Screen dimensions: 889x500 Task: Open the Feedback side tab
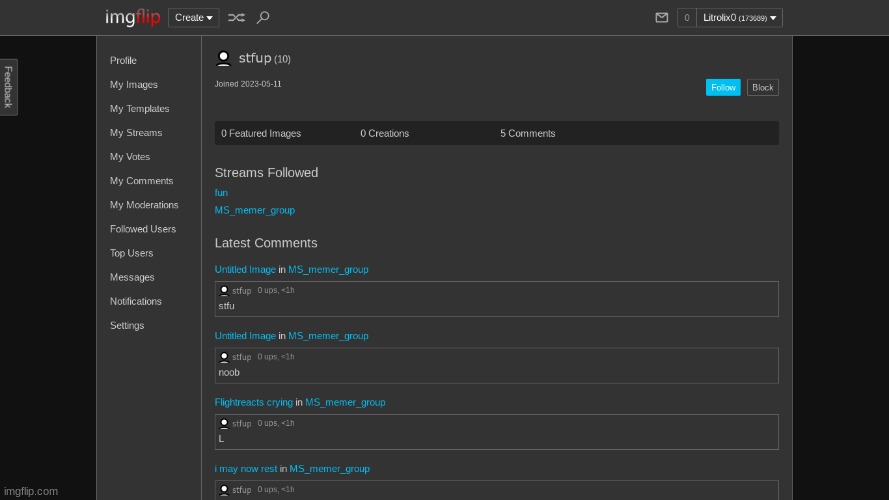click(8, 87)
